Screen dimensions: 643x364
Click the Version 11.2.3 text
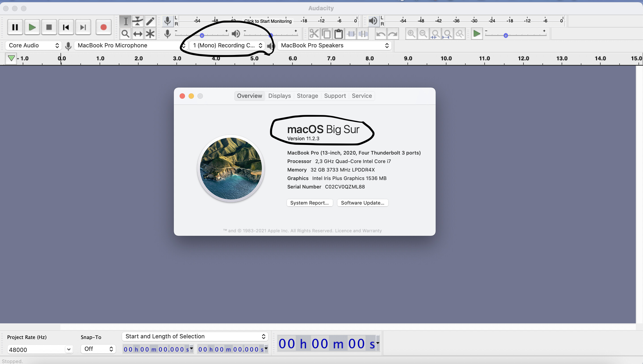pos(303,138)
